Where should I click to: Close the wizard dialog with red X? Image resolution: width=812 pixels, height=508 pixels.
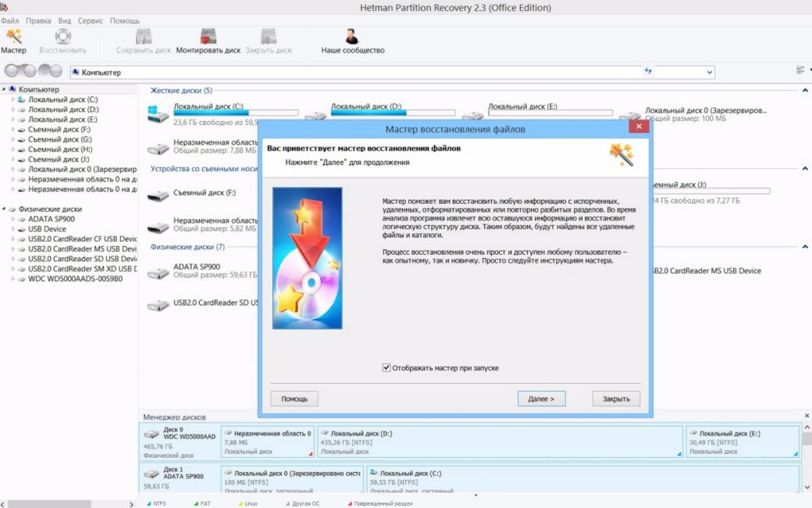tap(639, 127)
